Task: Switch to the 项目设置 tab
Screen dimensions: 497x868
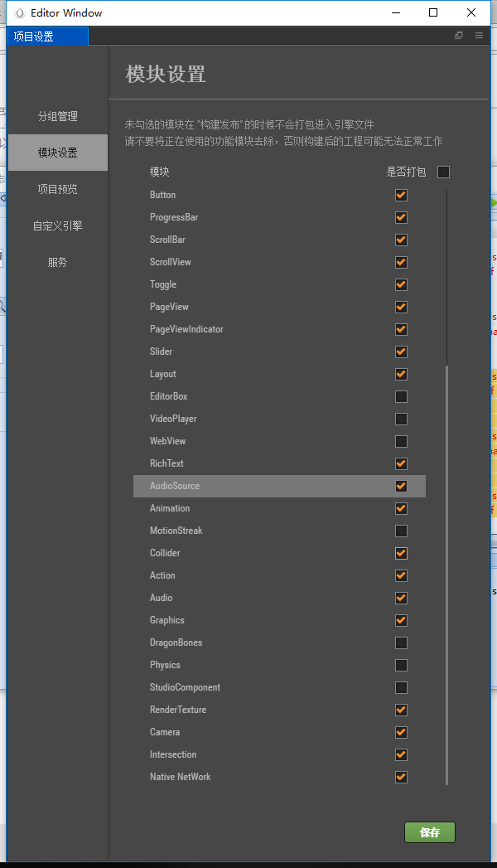Action: [47, 36]
